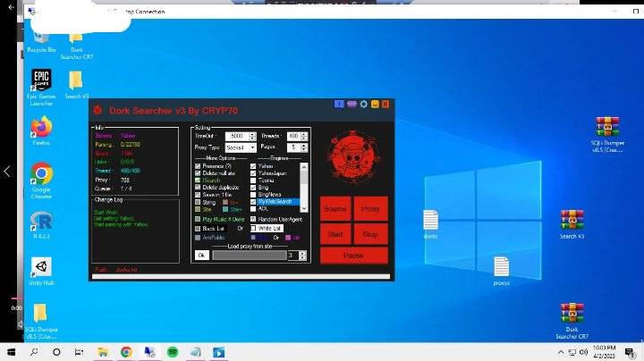Launch Google Chrome desktop shortcut
Screen dimensions: 644x361
pos(41,180)
